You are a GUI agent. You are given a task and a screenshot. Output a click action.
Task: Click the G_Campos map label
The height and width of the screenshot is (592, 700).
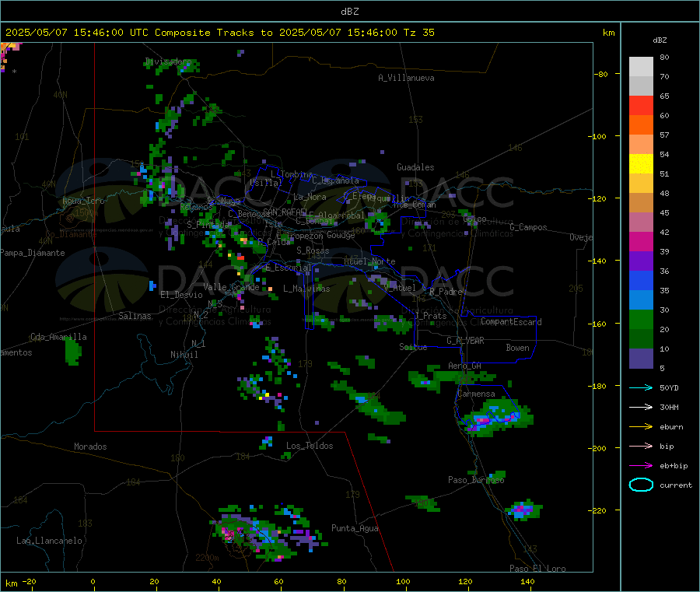coord(528,227)
